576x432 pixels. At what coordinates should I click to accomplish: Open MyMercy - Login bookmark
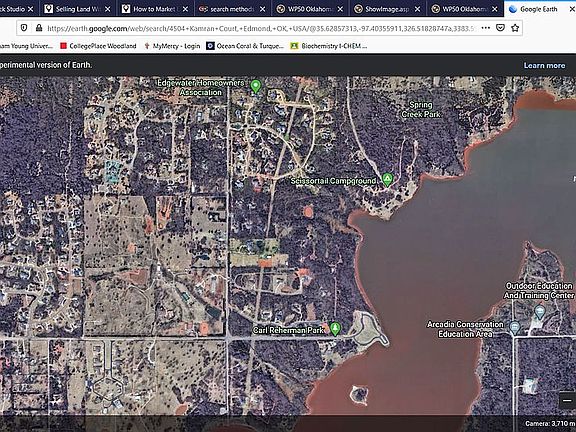pyautogui.click(x=172, y=46)
